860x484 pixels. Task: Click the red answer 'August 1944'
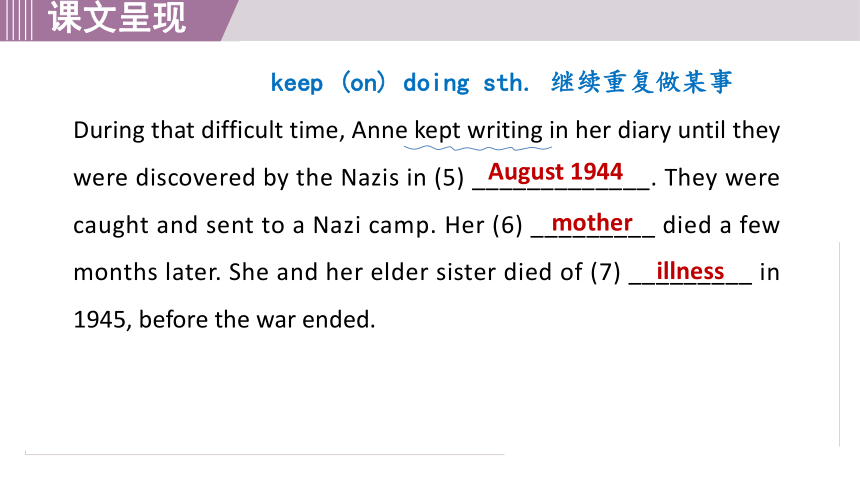(x=556, y=172)
